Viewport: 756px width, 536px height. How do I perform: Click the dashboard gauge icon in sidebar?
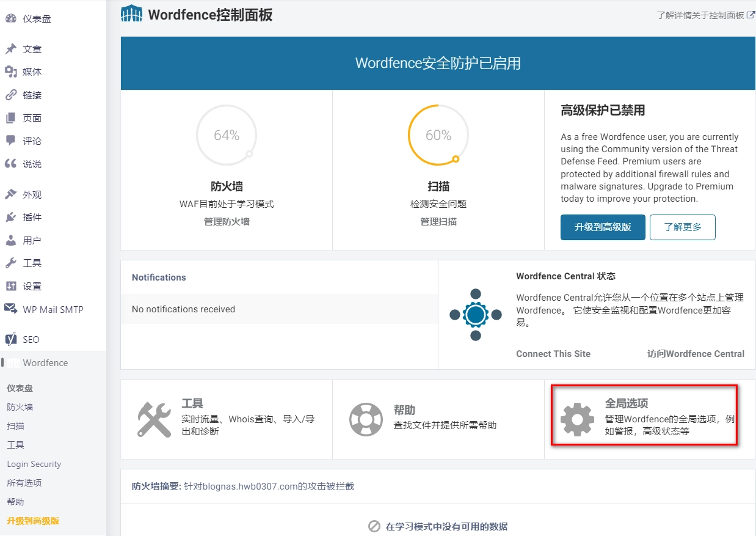10,18
